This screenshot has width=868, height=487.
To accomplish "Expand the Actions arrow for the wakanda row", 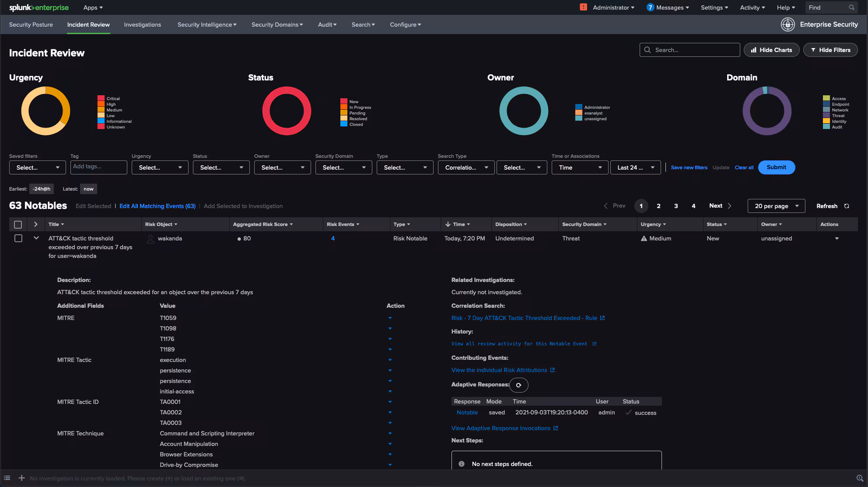I will pos(836,239).
